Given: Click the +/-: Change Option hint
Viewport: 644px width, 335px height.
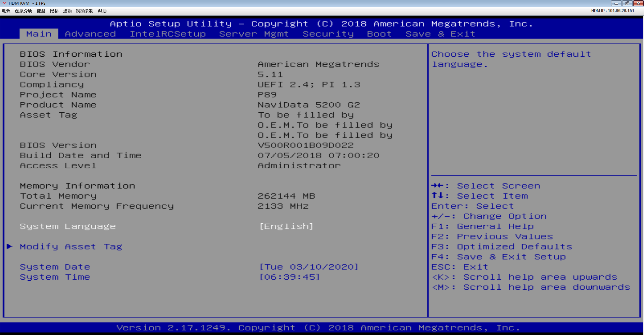Looking at the screenshot, I should [x=489, y=216].
